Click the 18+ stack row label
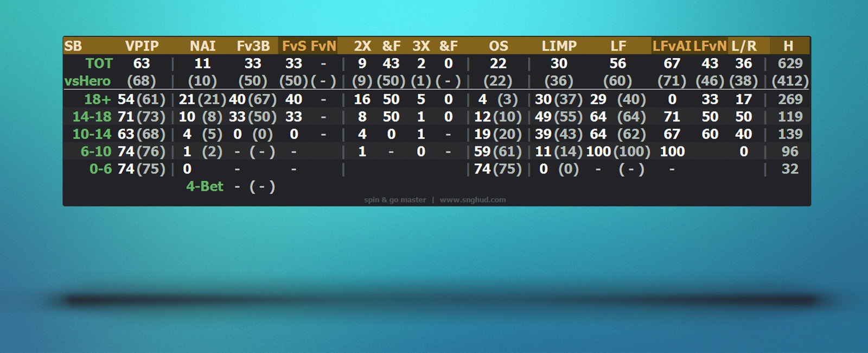 coord(97,99)
